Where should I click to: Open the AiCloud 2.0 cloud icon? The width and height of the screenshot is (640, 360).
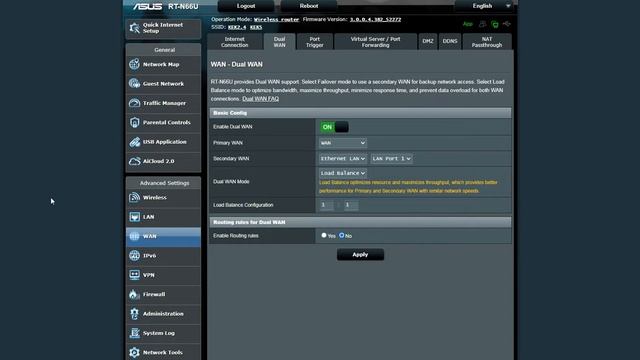click(134, 161)
